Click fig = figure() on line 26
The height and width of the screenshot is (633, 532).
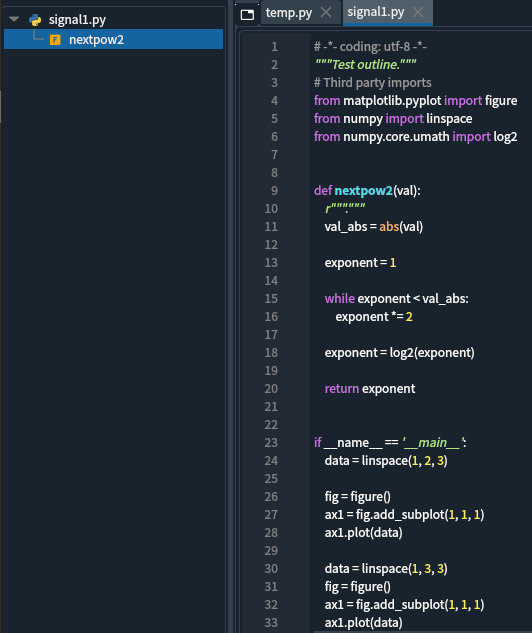357,497
